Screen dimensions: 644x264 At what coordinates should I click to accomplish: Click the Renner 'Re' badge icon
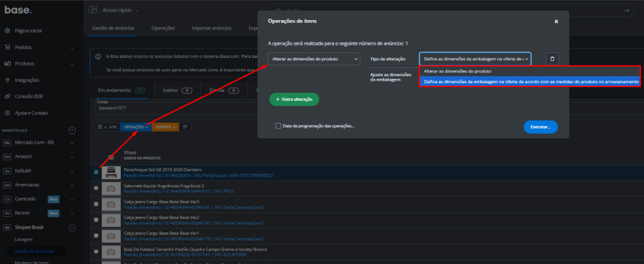click(x=7, y=214)
